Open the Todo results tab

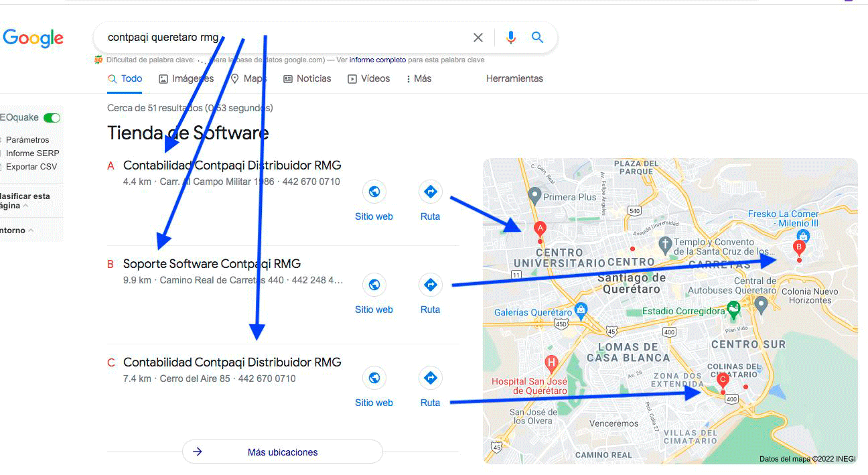coord(125,78)
